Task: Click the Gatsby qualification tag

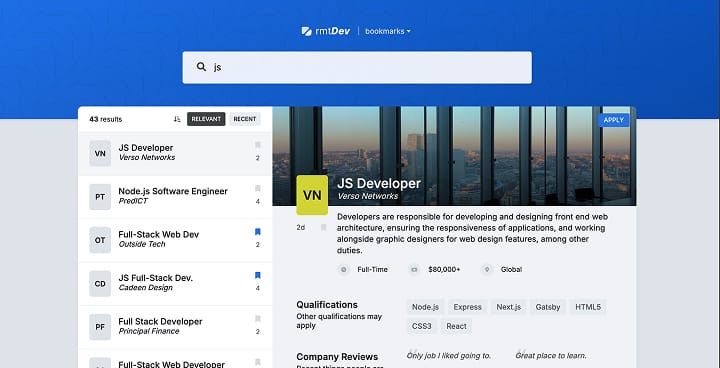Action: click(x=548, y=307)
